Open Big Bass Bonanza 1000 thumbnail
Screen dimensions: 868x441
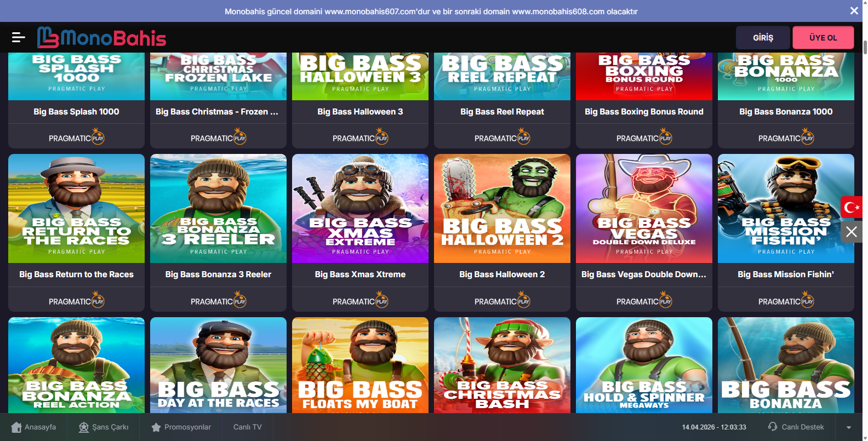(x=786, y=76)
